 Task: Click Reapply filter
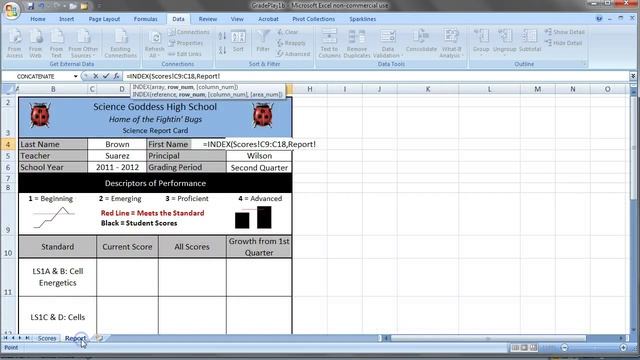[291, 43]
